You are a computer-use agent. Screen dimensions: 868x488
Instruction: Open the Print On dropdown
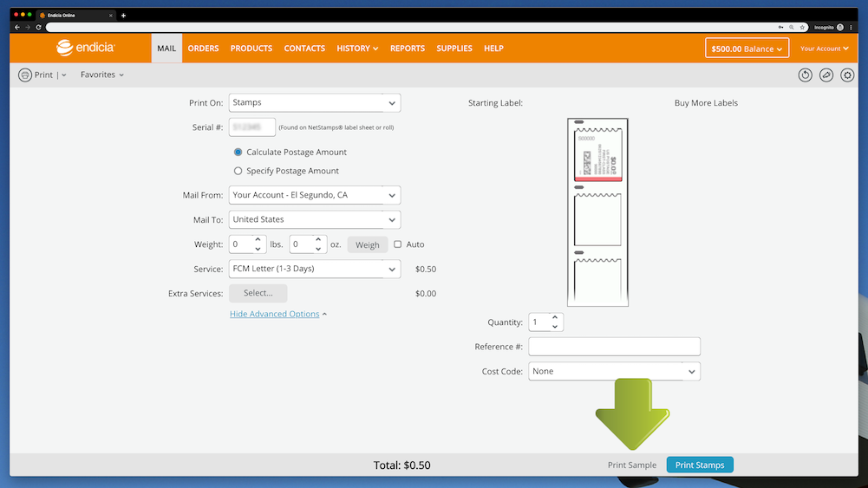click(314, 103)
